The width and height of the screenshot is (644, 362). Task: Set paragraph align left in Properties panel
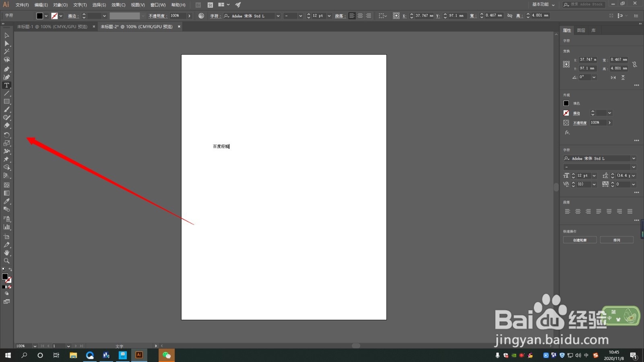(568, 212)
